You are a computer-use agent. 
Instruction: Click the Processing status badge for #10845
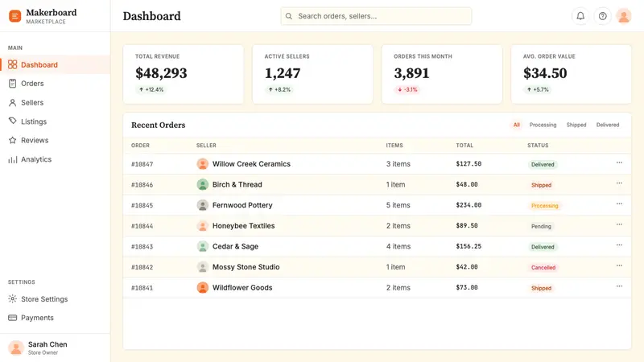[x=545, y=206]
